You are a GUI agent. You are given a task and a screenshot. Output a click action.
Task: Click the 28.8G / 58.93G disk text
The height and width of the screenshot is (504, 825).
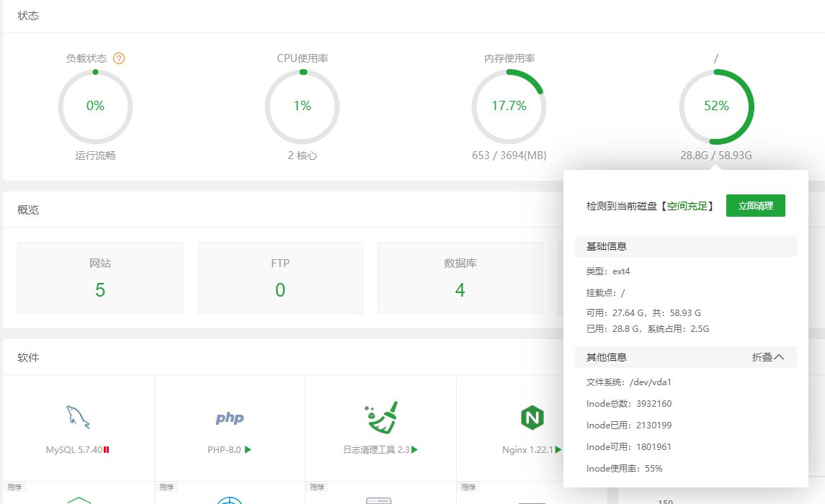point(716,156)
